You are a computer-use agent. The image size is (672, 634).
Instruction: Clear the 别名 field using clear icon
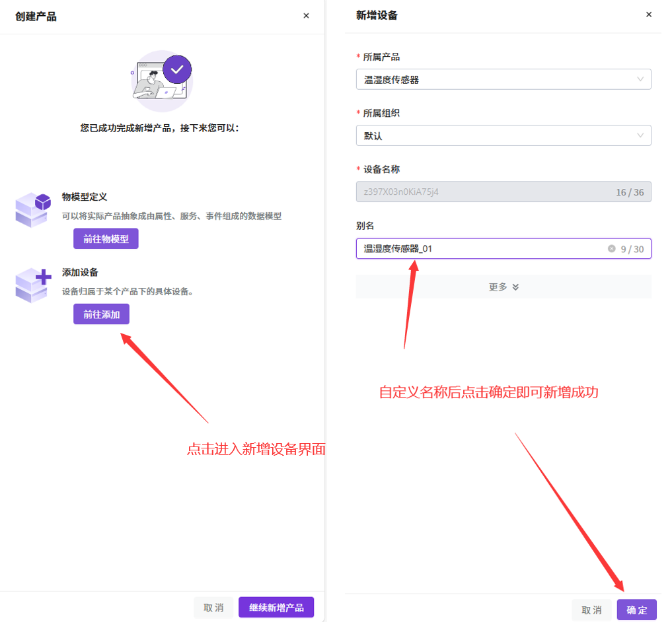pyautogui.click(x=611, y=249)
